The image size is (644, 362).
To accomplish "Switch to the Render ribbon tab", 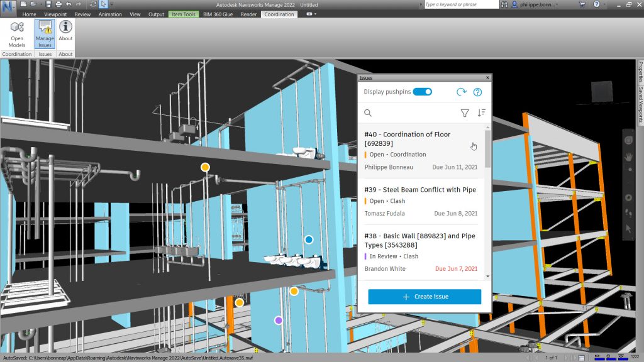I will (248, 14).
